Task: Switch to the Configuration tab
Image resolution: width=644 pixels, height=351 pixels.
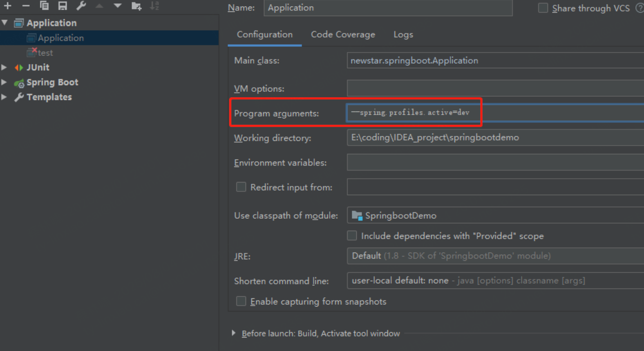Action: pyautogui.click(x=265, y=35)
